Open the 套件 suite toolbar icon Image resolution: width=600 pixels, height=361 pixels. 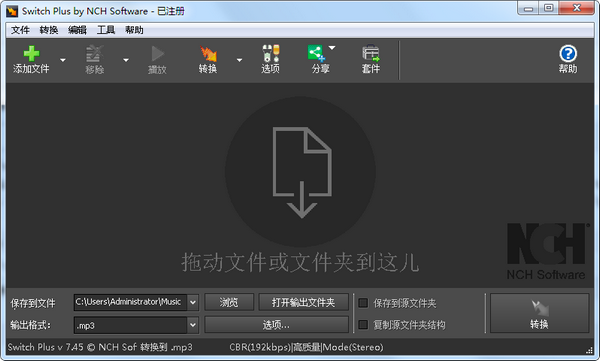[371, 54]
